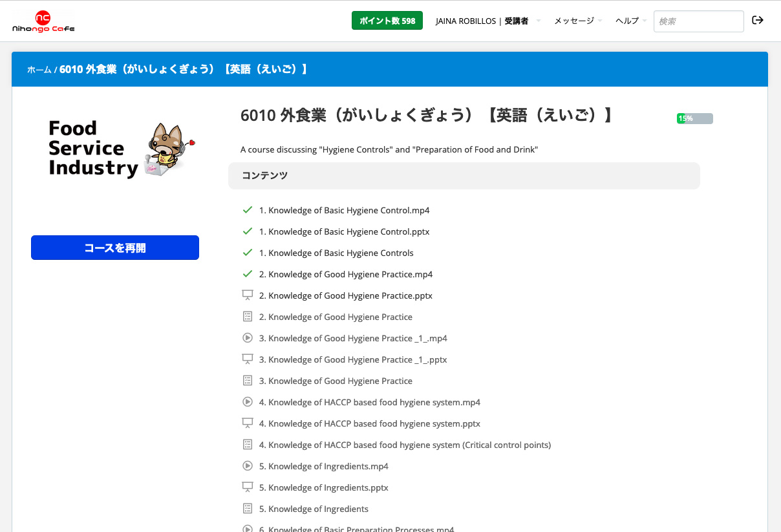
Task: Click the Nihongo Cafe logo
Action: click(x=43, y=21)
